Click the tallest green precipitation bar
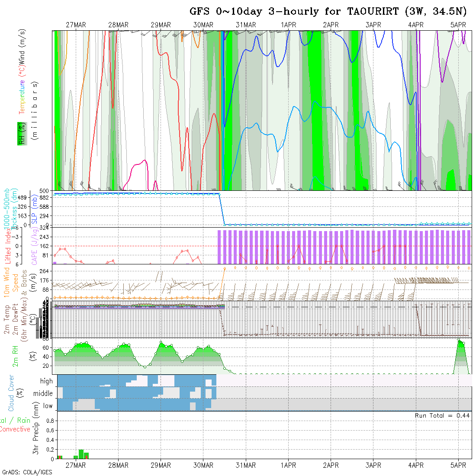The image size is (476, 476). 81,454
